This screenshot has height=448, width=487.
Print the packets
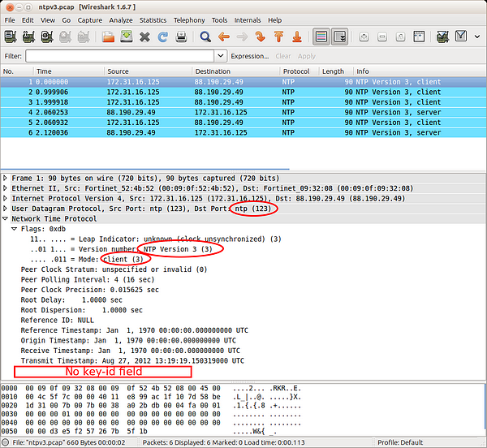tap(181, 37)
